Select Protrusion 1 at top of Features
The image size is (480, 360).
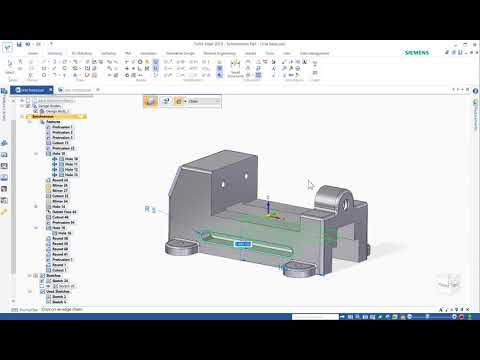(x=62, y=127)
